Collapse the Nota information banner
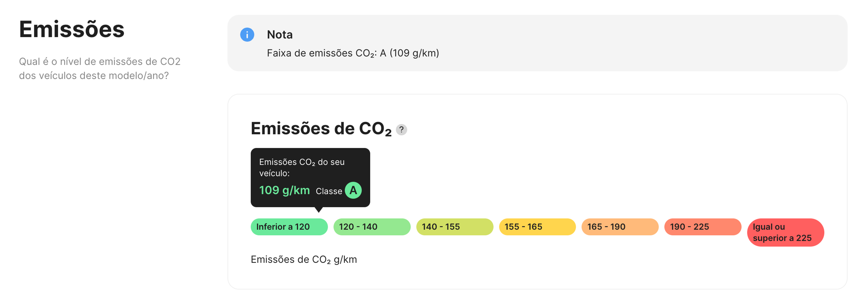This screenshot has width=868, height=300. click(280, 35)
